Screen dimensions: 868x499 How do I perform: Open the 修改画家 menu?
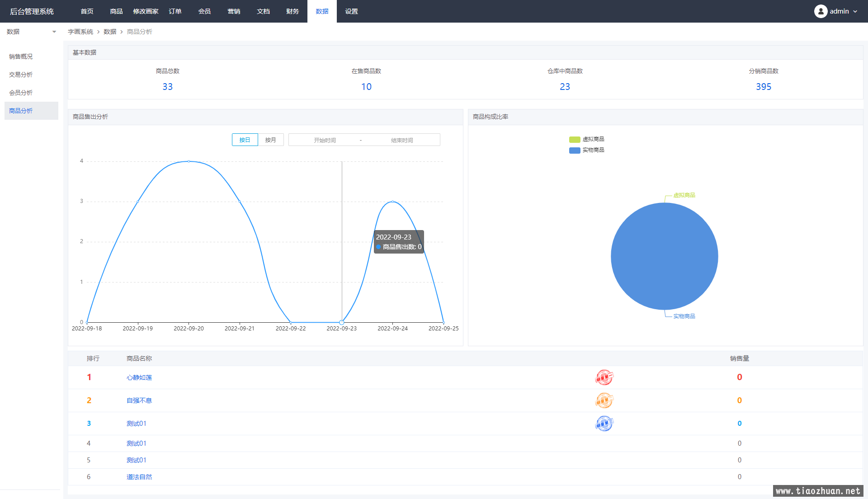point(146,11)
